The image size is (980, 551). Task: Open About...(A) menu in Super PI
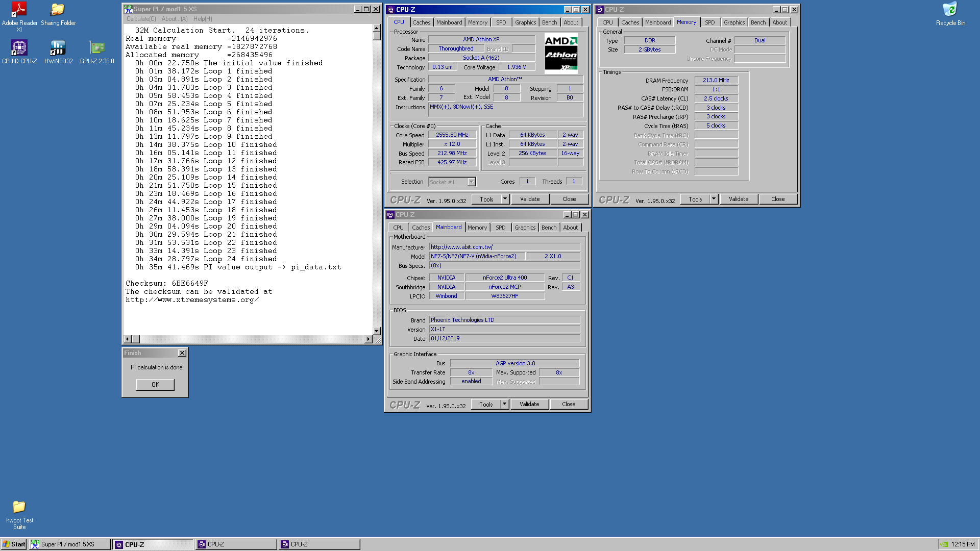(x=175, y=19)
